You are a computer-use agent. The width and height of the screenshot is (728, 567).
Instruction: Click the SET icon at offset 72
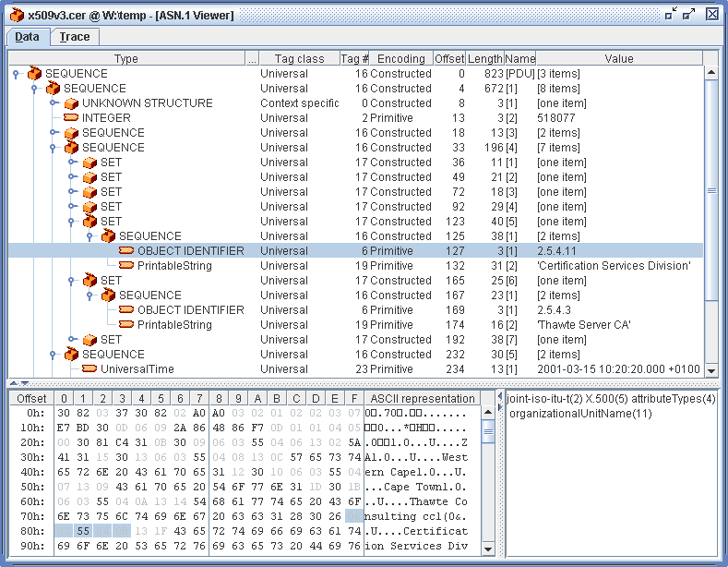pyautogui.click(x=90, y=192)
